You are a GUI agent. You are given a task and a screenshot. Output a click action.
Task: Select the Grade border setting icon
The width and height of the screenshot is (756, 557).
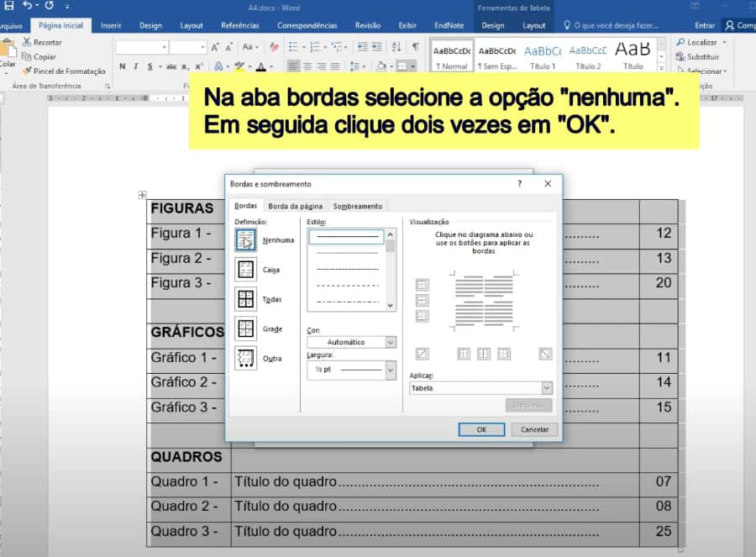(246, 328)
